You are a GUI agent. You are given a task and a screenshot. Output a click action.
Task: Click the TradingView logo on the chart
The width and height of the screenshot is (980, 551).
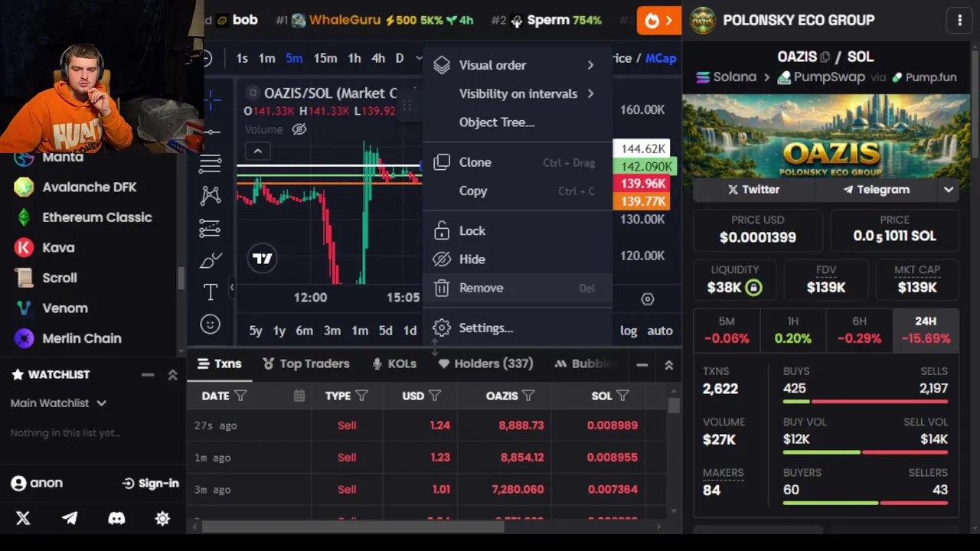tap(263, 259)
